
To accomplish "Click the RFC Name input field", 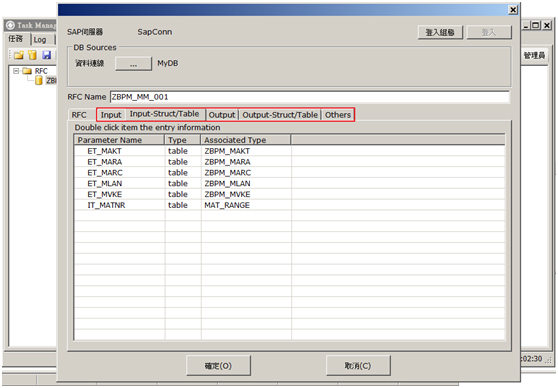I will click(x=310, y=97).
